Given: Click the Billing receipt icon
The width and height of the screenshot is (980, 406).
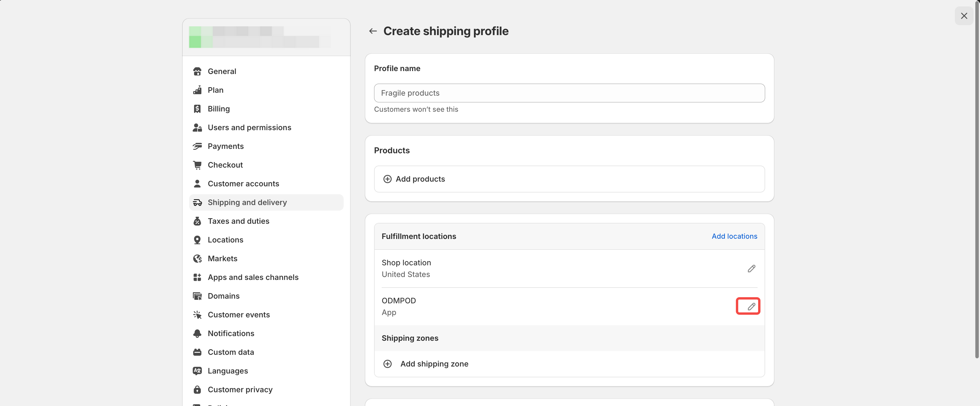Looking at the screenshot, I should (197, 109).
